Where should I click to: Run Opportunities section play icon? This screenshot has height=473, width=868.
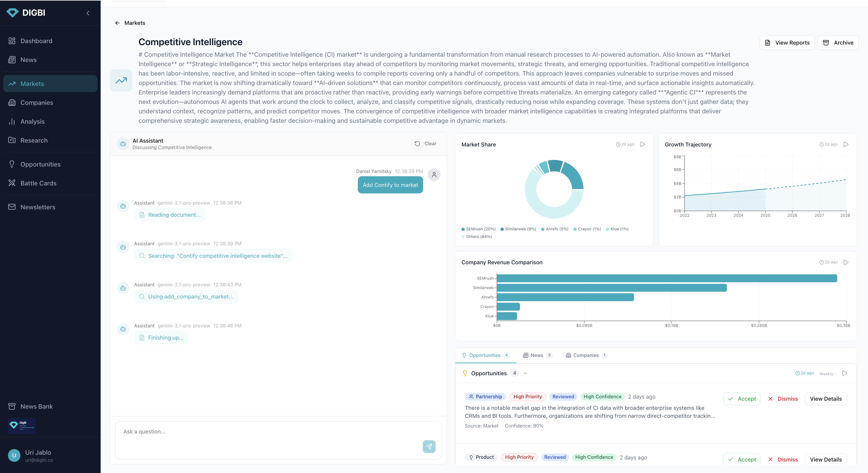pos(844,373)
